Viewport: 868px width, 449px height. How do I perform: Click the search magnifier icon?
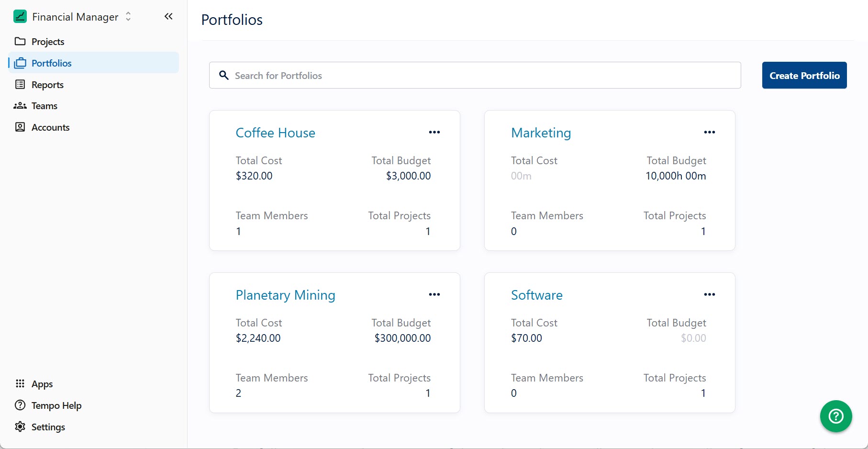click(x=224, y=76)
